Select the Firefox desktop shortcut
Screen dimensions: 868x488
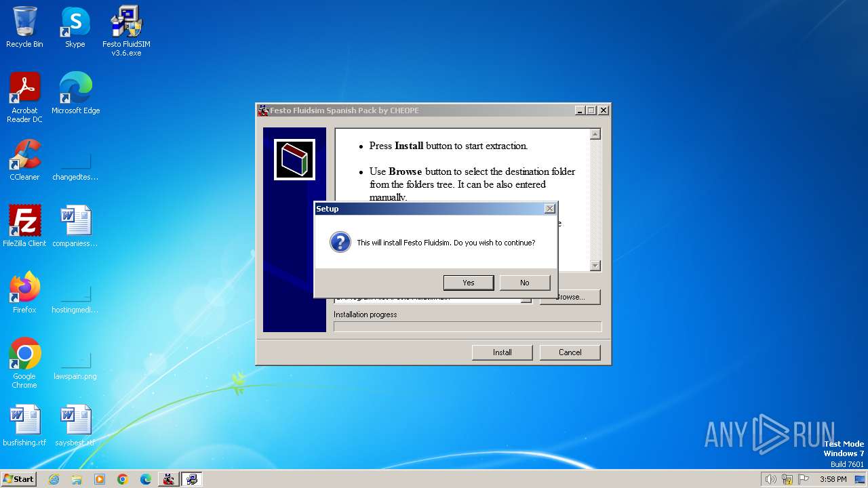point(24,293)
